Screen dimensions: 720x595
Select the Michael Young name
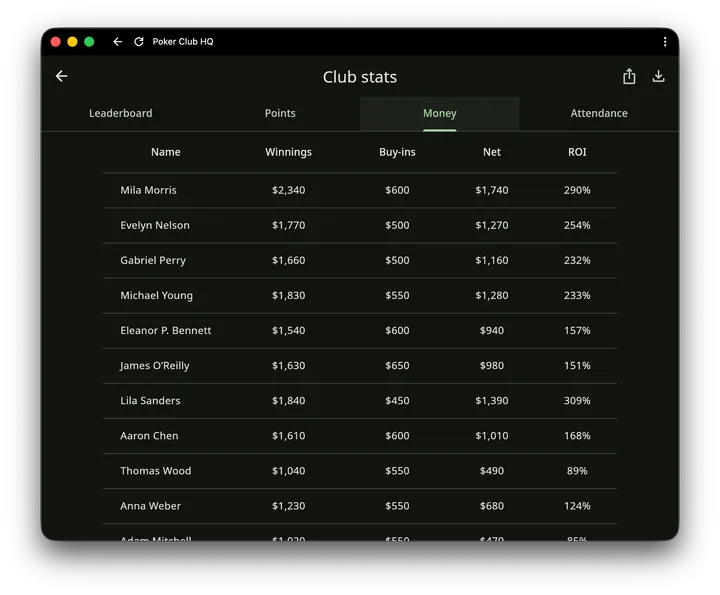(x=157, y=295)
